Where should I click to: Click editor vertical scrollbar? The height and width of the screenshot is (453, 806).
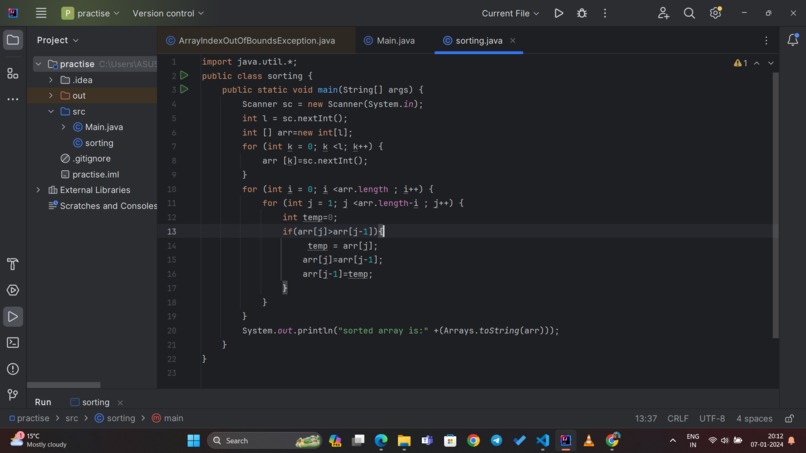[x=775, y=205]
